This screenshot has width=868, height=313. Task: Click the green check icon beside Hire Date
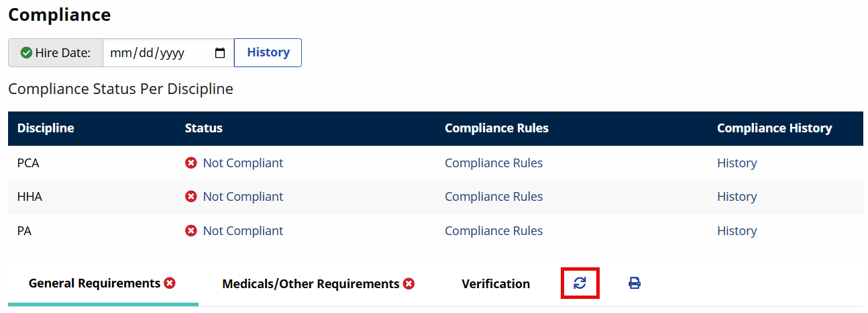click(x=26, y=53)
